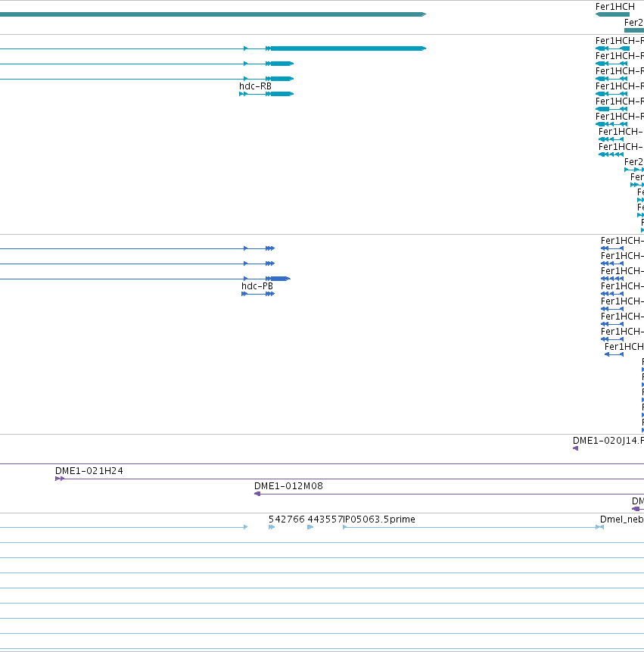Select the teal Fer1HCH gene arrow glyph

pyautogui.click(x=612, y=14)
